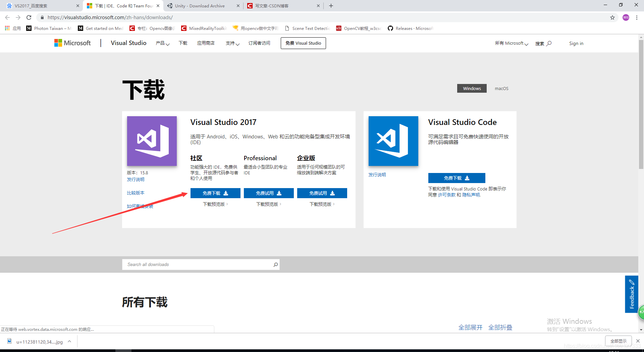Focus the Search all downloads field
This screenshot has height=352, width=644.
tap(201, 265)
